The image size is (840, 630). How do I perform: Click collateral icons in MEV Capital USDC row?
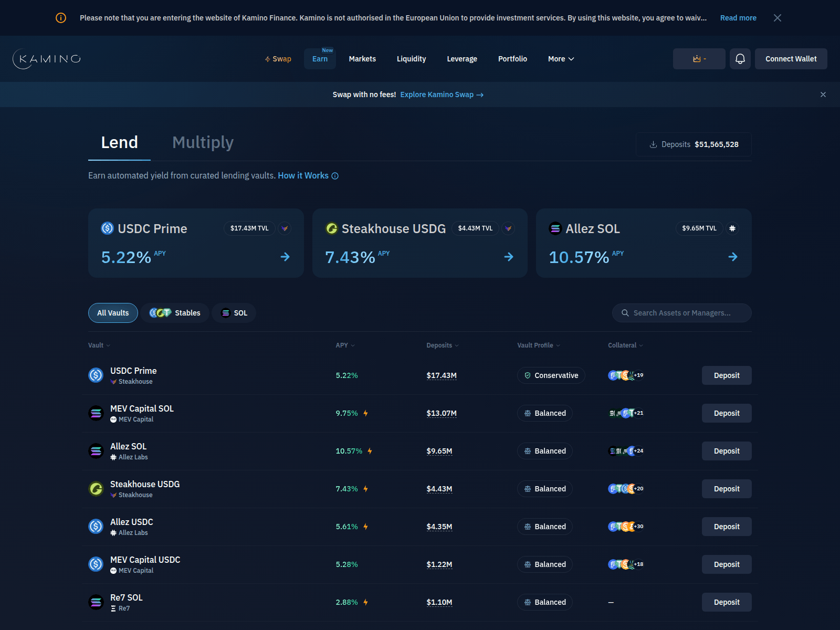(x=626, y=564)
